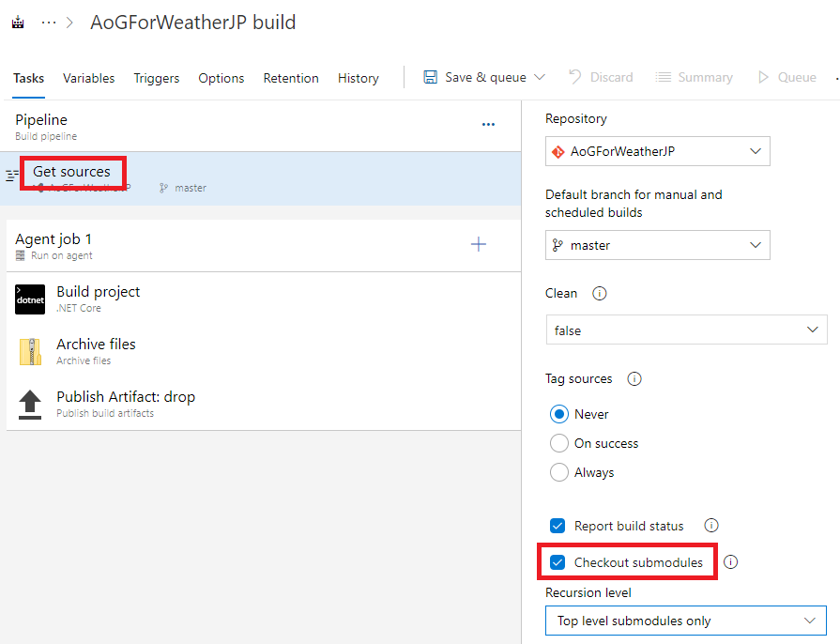Switch to the Variables tab
Screen dimensions: 840x644
[x=89, y=78]
